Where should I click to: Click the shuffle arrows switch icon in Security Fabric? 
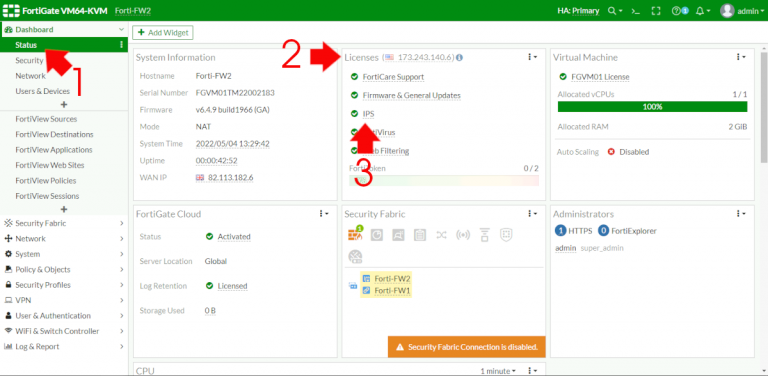pos(441,235)
